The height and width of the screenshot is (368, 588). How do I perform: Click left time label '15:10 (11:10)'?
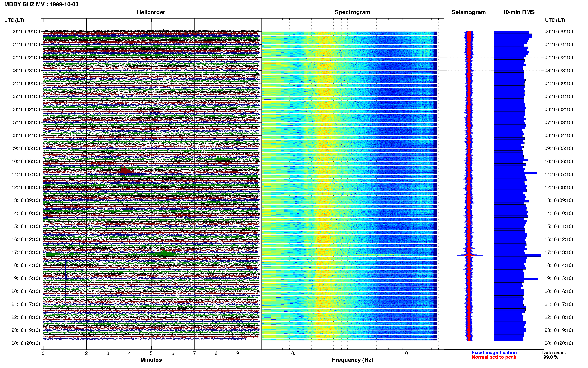pyautogui.click(x=26, y=226)
